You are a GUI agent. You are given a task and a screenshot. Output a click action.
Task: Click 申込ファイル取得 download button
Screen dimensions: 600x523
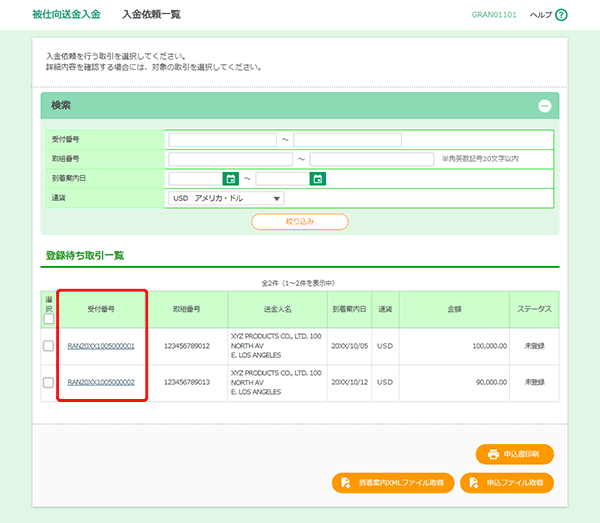click(x=507, y=482)
